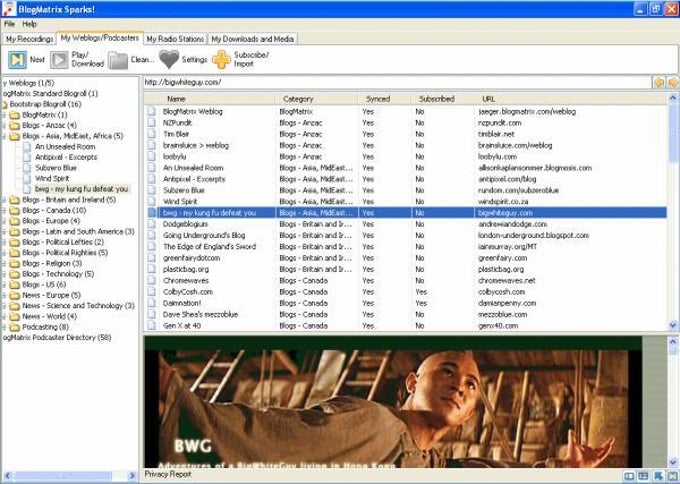The image size is (680, 484).
Task: Go forward using the address bar right arrow
Action: pos(673,82)
